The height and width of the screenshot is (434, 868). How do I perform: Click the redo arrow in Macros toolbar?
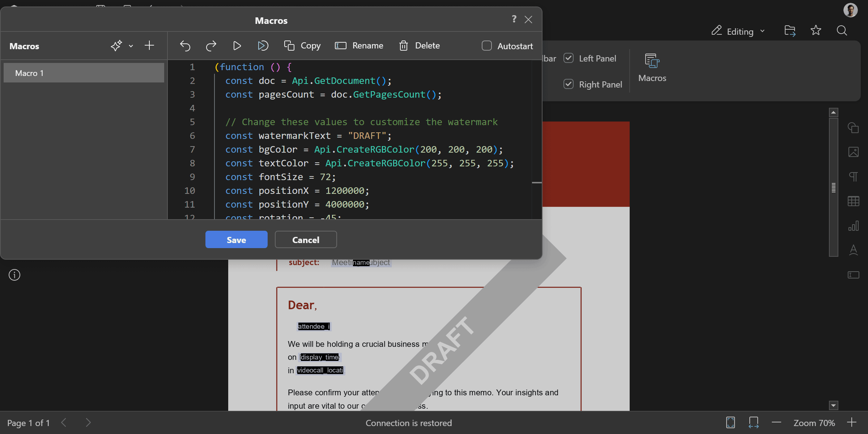tap(211, 46)
